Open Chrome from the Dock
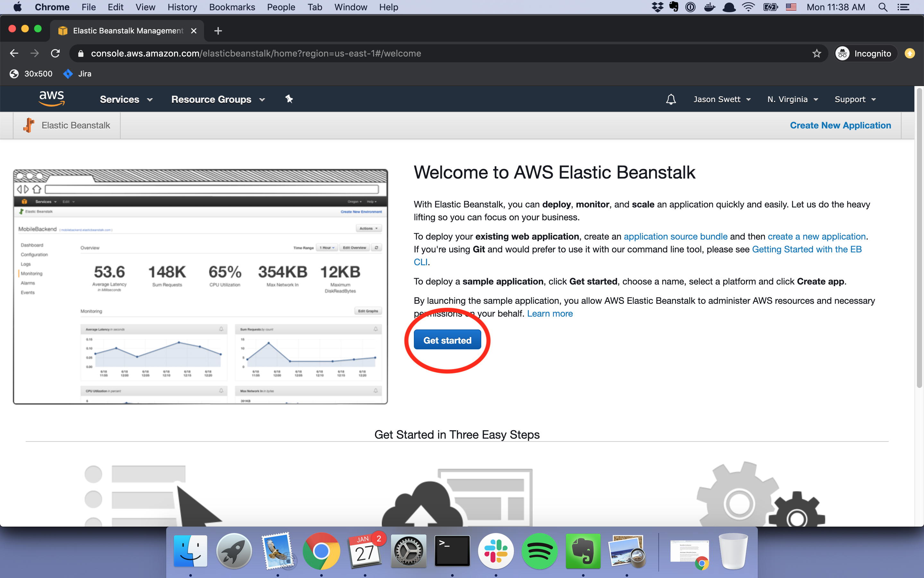This screenshot has width=924, height=578. (x=321, y=551)
